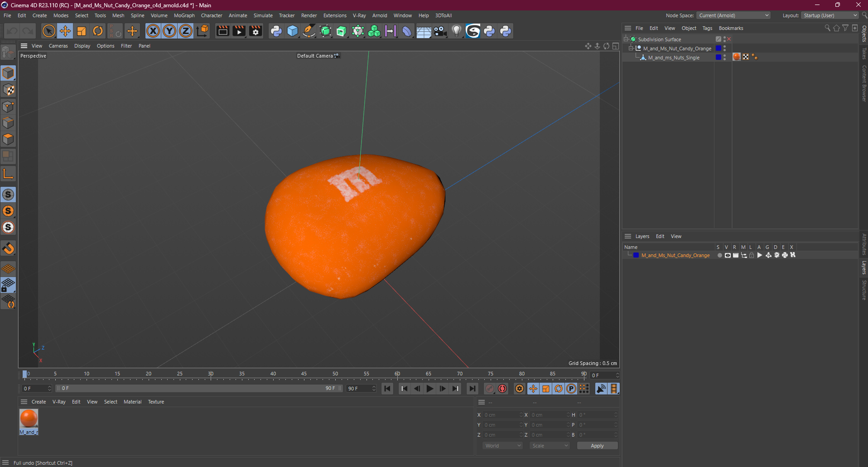Image resolution: width=868 pixels, height=467 pixels.
Task: Toggle Y axis lock
Action: click(169, 31)
